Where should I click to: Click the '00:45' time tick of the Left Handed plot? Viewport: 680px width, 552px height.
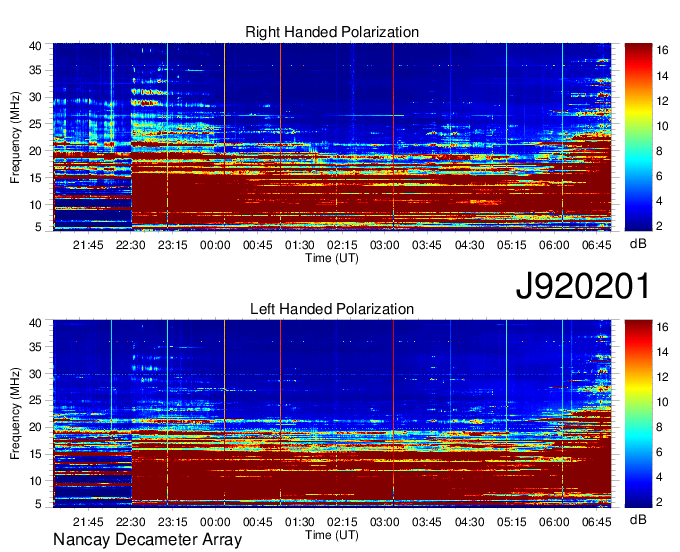tap(258, 522)
